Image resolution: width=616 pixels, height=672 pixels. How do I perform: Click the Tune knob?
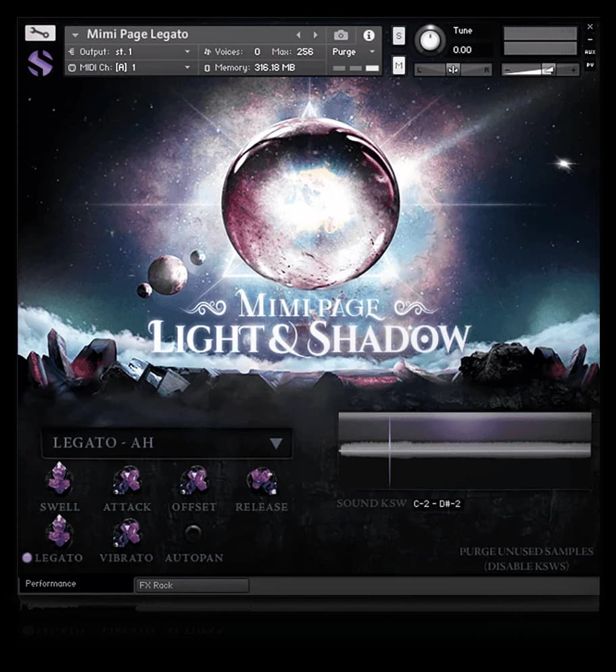430,39
